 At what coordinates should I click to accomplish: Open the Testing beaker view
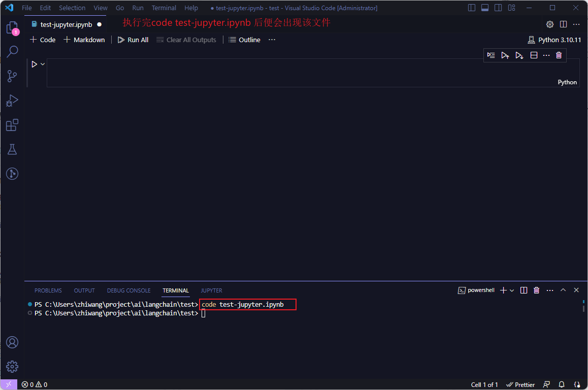coord(12,149)
